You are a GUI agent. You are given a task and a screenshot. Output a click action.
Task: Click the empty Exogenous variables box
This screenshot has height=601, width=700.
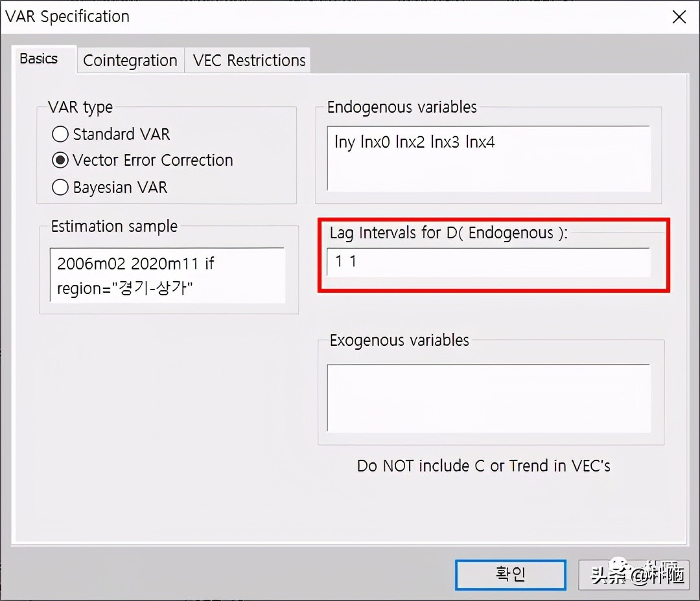[x=490, y=398]
